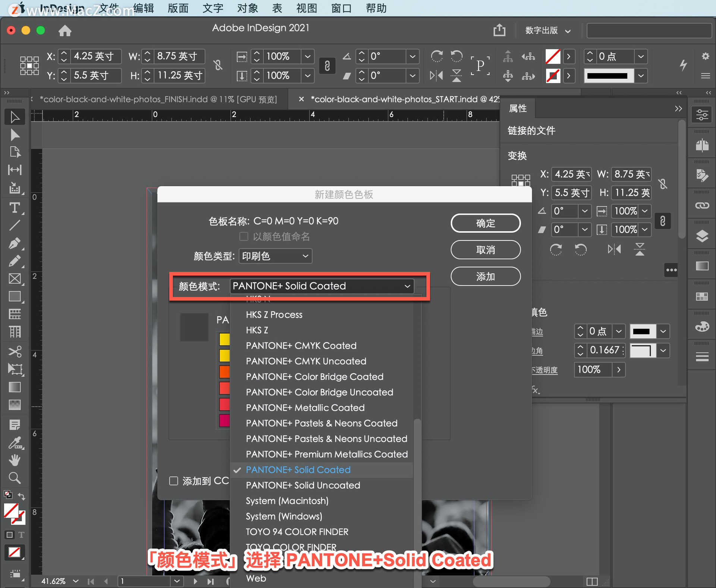The width and height of the screenshot is (716, 588).
Task: Open rotation angle dropdown in Properties panel
Action: click(x=584, y=211)
